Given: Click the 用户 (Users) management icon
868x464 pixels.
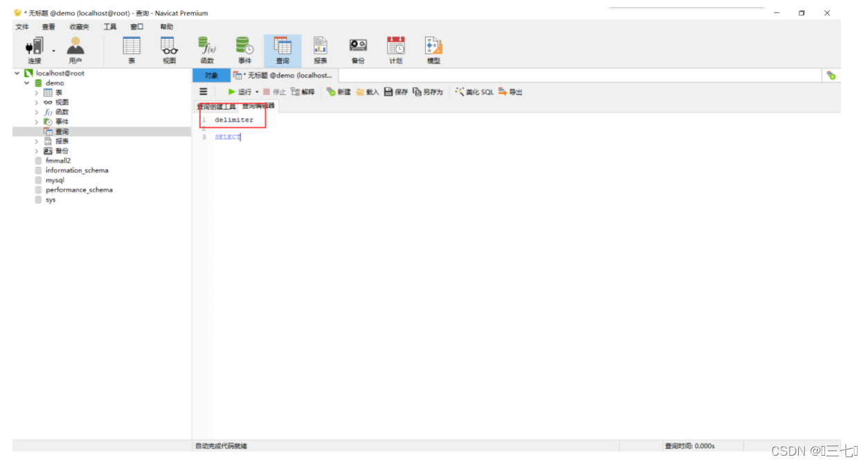Looking at the screenshot, I should click(75, 48).
